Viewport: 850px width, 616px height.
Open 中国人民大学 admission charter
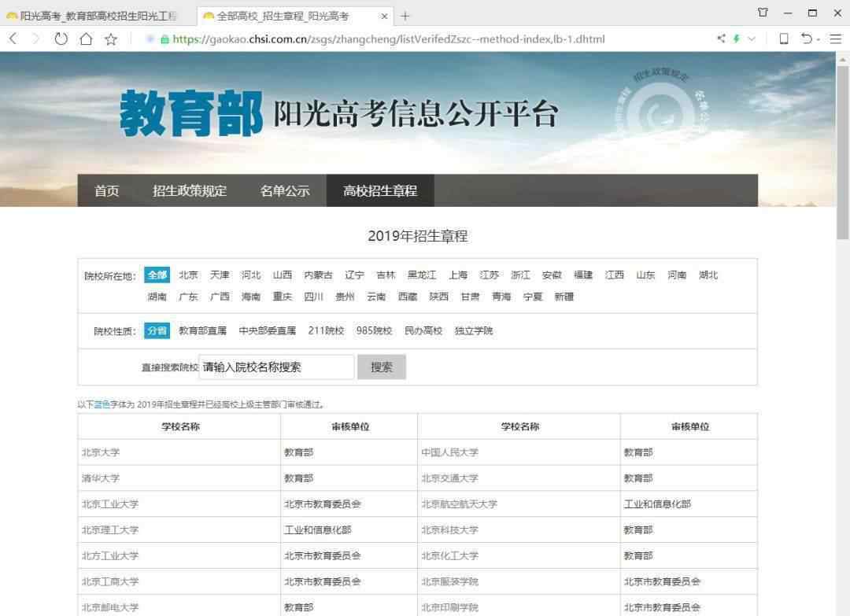pos(449,452)
